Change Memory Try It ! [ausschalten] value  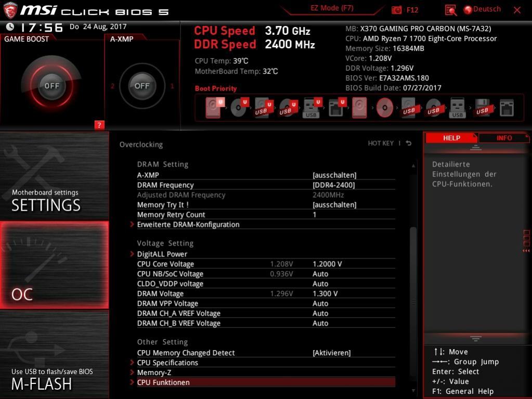tap(334, 204)
